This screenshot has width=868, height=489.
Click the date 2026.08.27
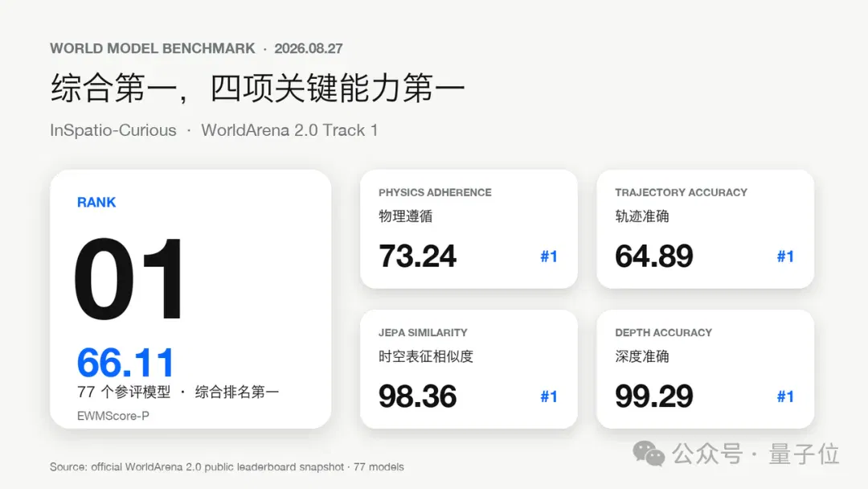(x=309, y=49)
